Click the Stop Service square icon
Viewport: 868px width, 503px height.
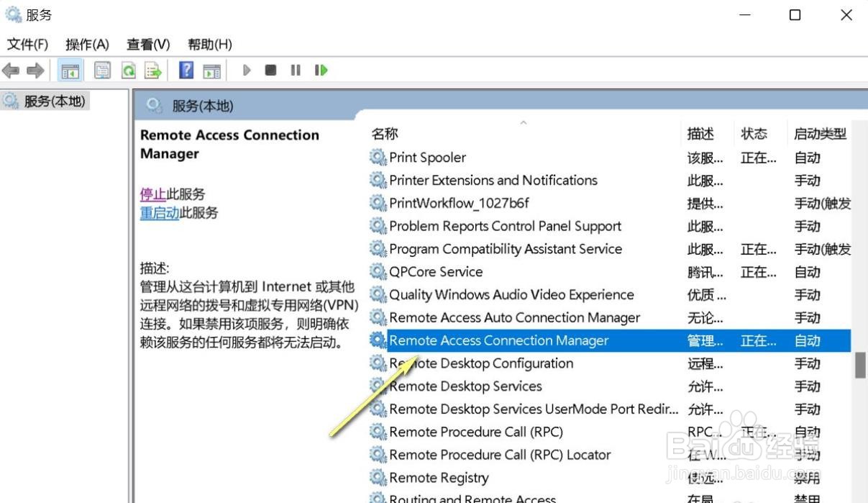[x=270, y=71]
